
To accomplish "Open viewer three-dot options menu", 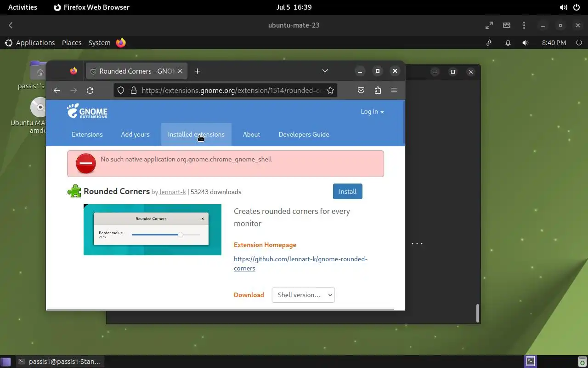I will coord(524,25).
